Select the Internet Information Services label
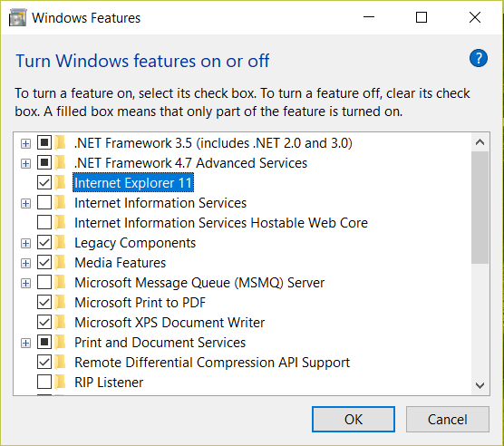Screen dimensions: 504x446 (x=160, y=203)
